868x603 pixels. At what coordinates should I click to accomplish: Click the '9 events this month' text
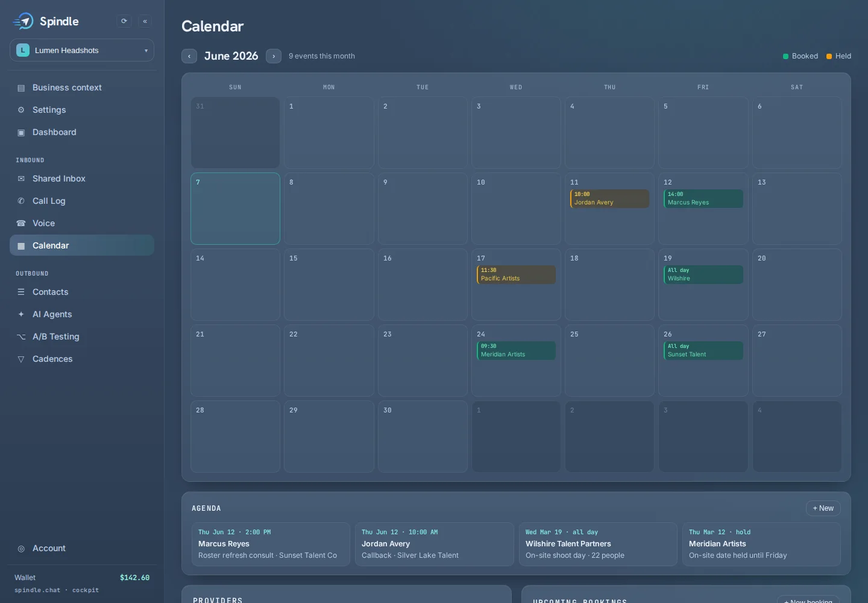[322, 56]
